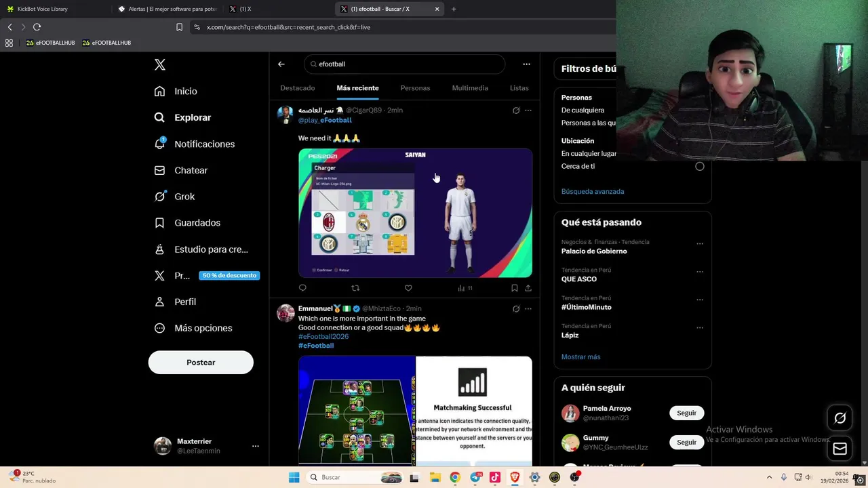Open Perfil page
868x488 pixels.
[175, 302]
